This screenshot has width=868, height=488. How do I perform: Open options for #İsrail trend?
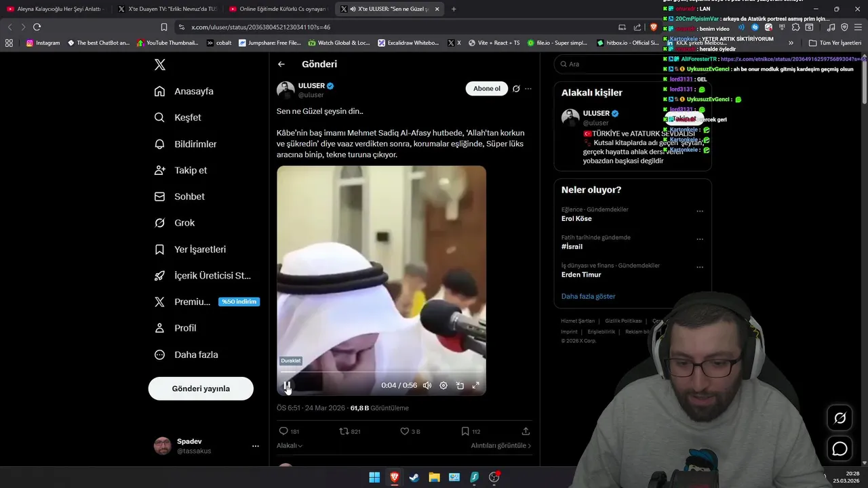(700, 239)
